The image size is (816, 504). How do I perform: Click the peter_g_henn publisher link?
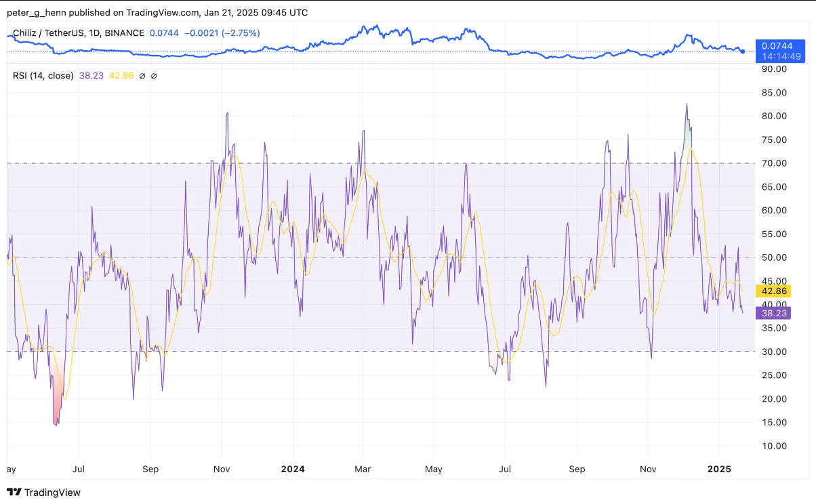tap(35, 12)
